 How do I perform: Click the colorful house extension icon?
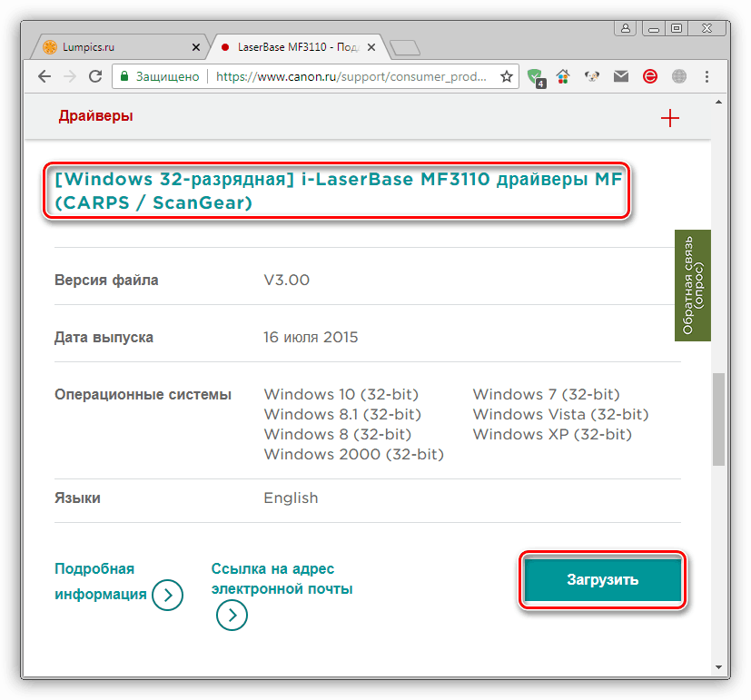coord(564,77)
